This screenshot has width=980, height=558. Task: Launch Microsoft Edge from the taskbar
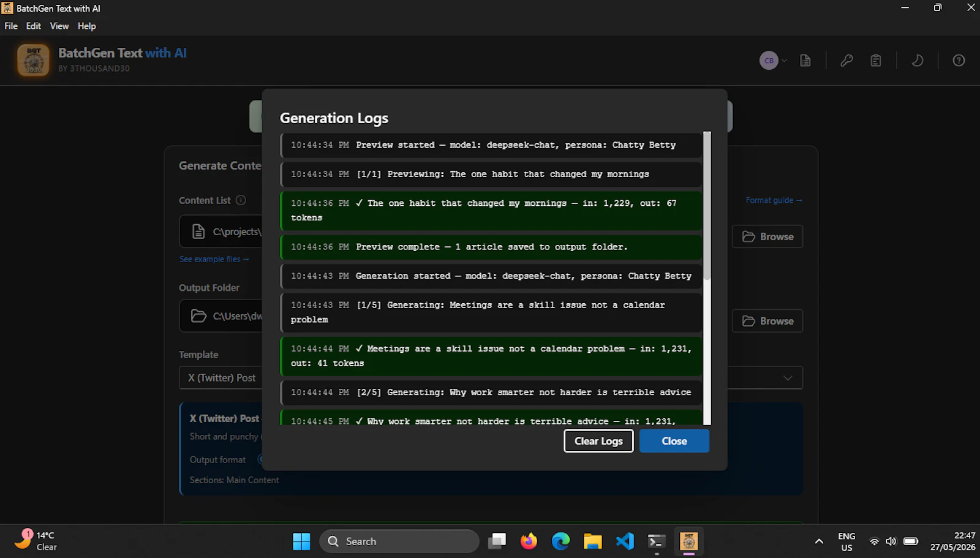560,541
